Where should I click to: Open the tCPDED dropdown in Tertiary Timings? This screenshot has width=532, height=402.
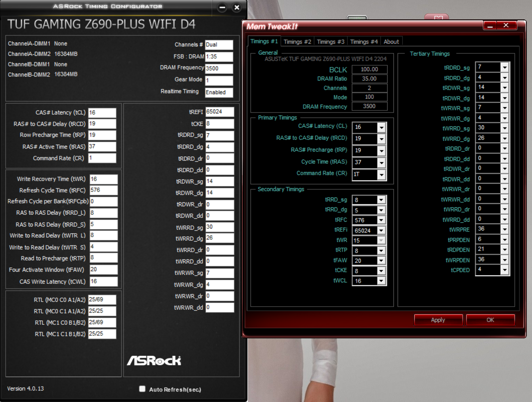pos(505,270)
